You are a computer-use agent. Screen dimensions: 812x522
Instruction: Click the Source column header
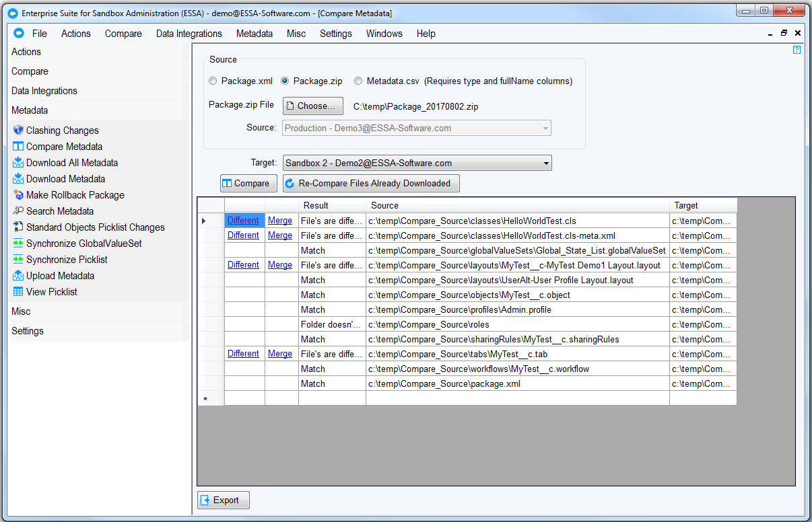click(518, 205)
